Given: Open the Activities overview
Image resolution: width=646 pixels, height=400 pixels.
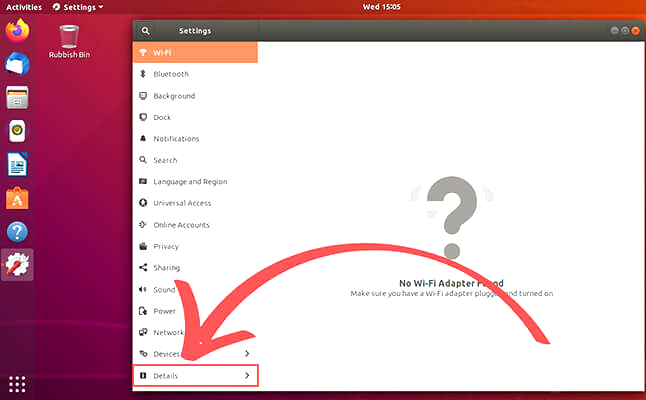Looking at the screenshot, I should (x=24, y=7).
